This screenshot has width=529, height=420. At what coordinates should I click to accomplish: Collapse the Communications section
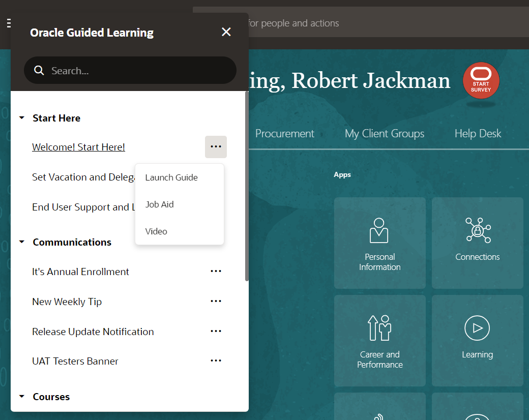21,242
